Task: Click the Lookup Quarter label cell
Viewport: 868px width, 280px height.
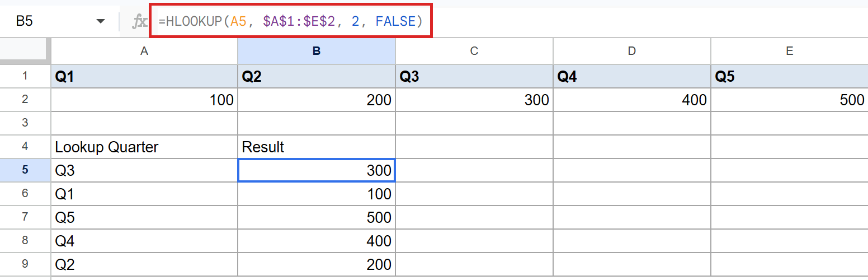Action: pyautogui.click(x=144, y=147)
